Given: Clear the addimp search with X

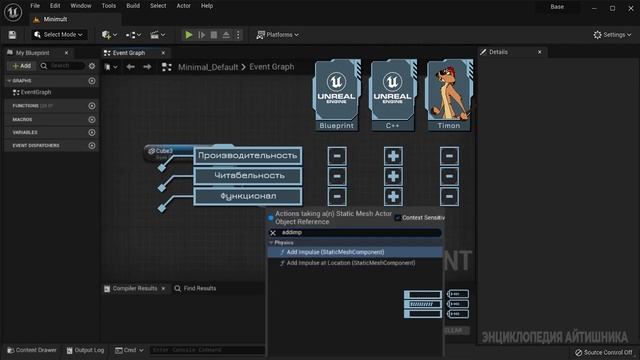Looking at the screenshot, I should click(x=273, y=233).
